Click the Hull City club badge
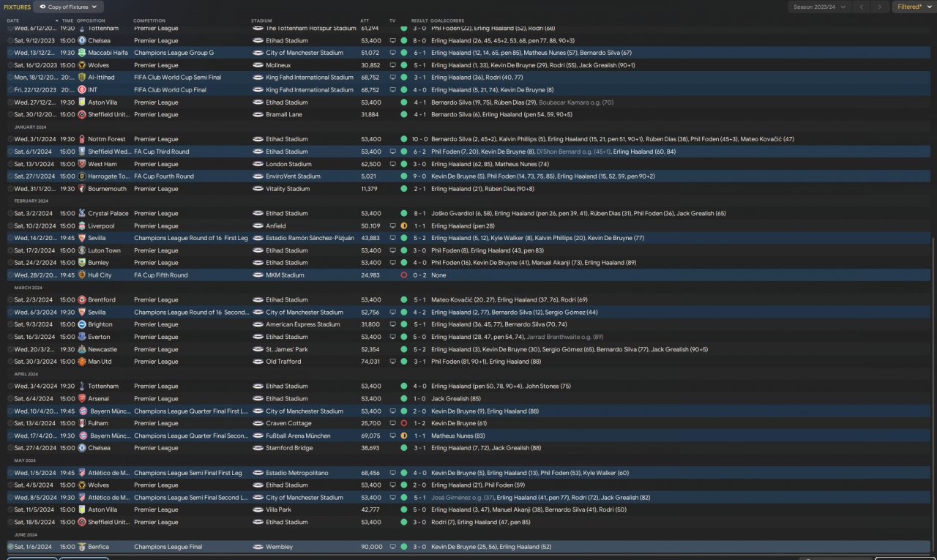This screenshot has width=937, height=560. (82, 275)
